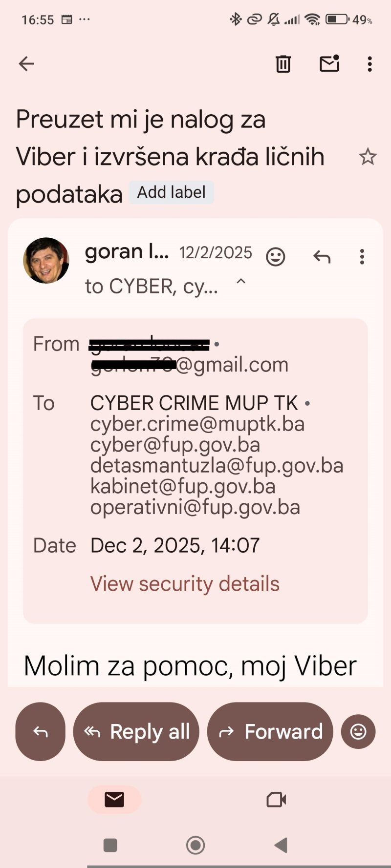
Task: Star this email
Action: pos(368,157)
